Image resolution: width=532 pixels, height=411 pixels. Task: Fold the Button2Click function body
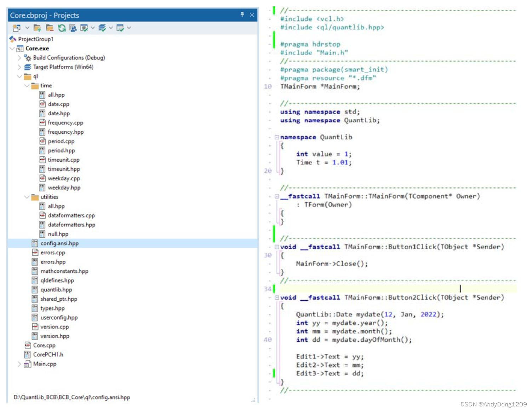(276, 297)
